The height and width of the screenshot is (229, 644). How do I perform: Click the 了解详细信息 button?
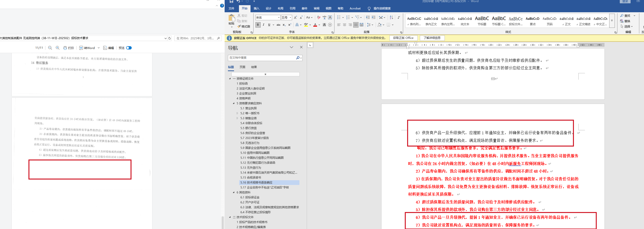(x=432, y=38)
